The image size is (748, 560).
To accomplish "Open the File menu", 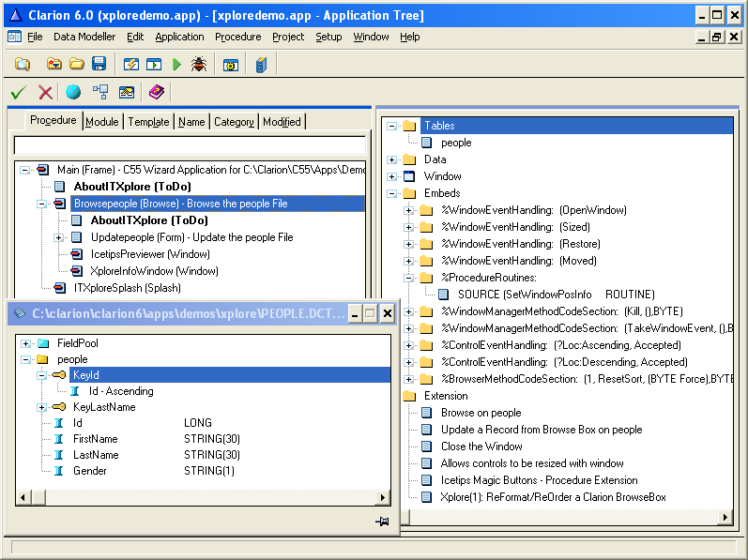I will [x=35, y=37].
